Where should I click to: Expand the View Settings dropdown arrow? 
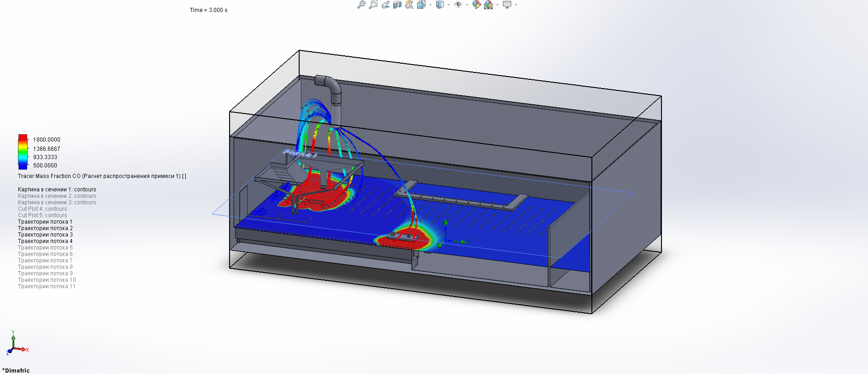coord(516,5)
